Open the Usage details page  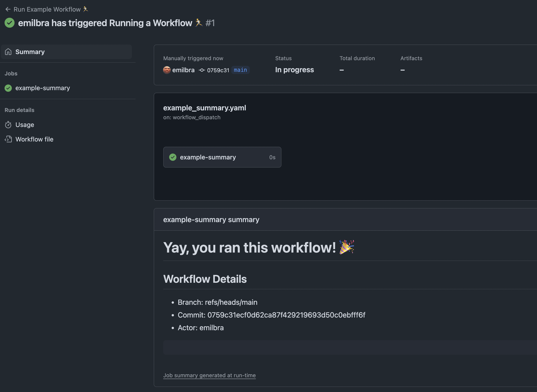pyautogui.click(x=25, y=125)
